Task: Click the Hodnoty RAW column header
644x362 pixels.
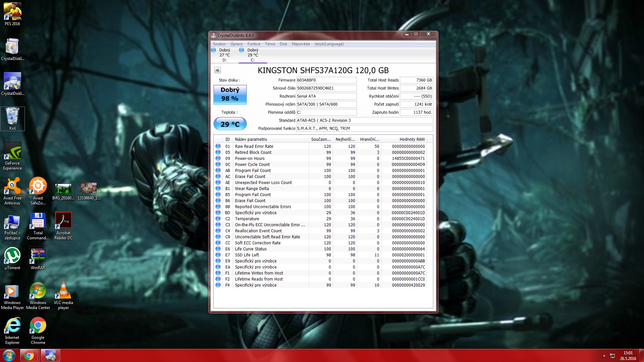Action: tap(404, 139)
